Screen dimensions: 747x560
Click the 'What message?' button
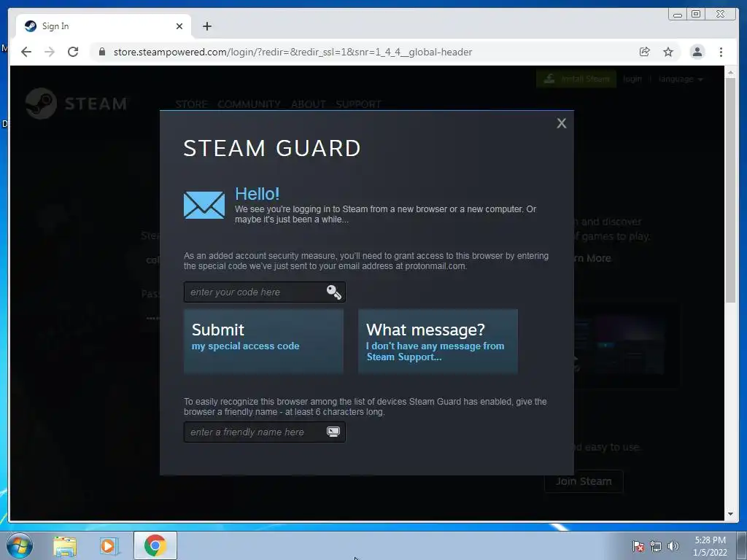coord(438,341)
